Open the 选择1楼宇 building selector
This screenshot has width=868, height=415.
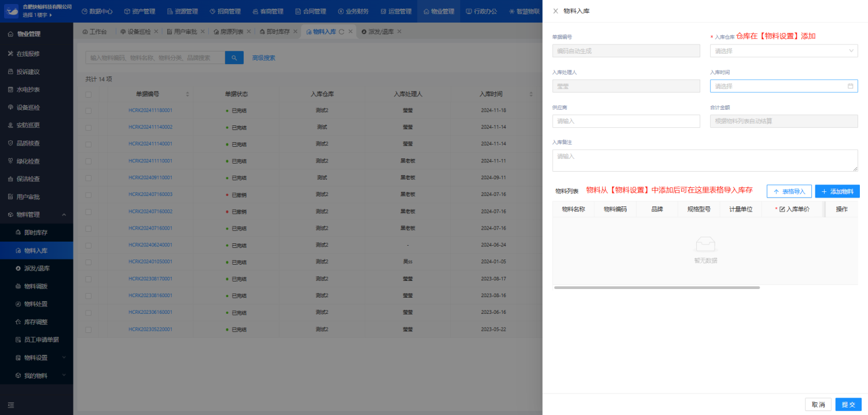click(38, 15)
